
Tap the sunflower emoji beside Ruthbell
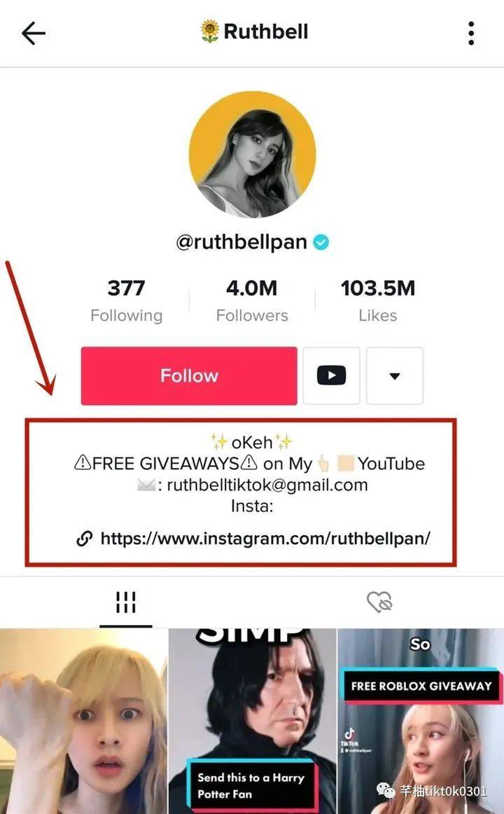click(209, 32)
